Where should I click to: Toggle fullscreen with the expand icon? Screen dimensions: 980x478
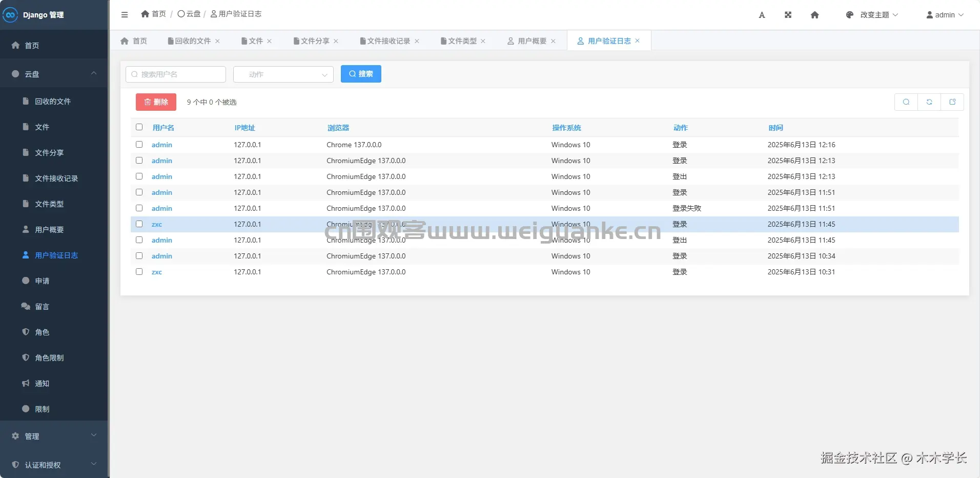(x=788, y=15)
